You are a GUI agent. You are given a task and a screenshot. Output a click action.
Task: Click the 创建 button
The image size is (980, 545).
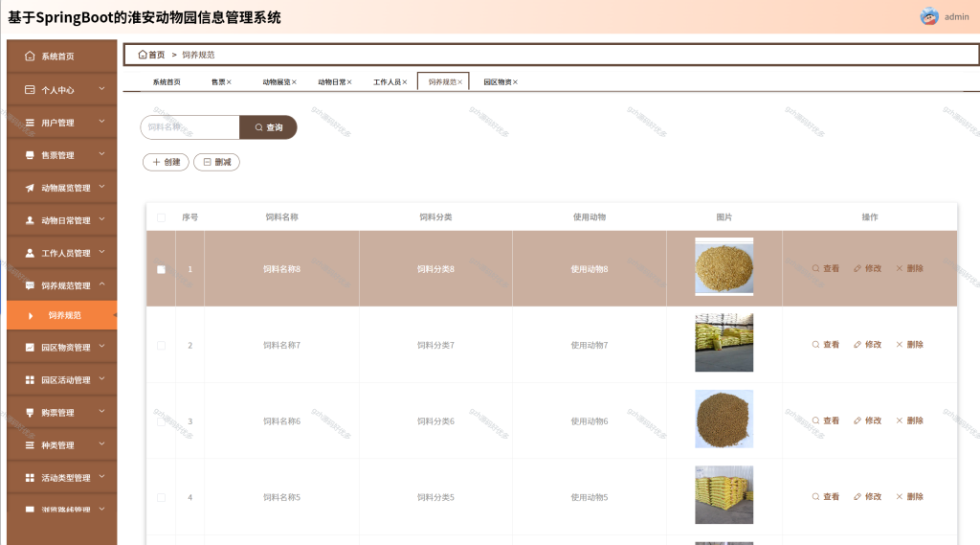point(166,162)
